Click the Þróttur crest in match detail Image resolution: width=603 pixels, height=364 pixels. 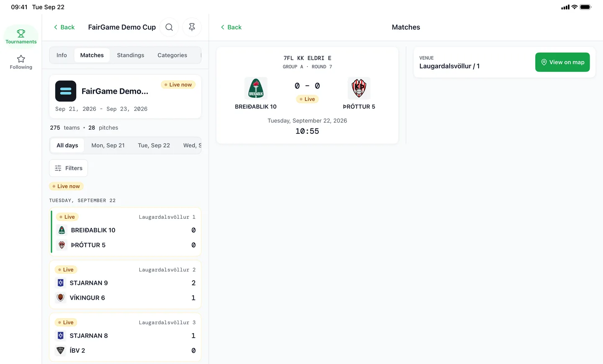359,88
